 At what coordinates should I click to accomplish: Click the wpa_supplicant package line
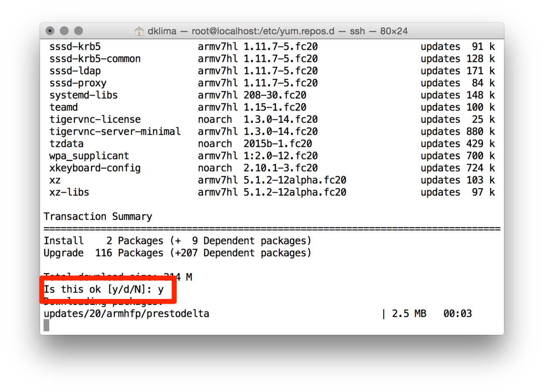tap(85, 155)
